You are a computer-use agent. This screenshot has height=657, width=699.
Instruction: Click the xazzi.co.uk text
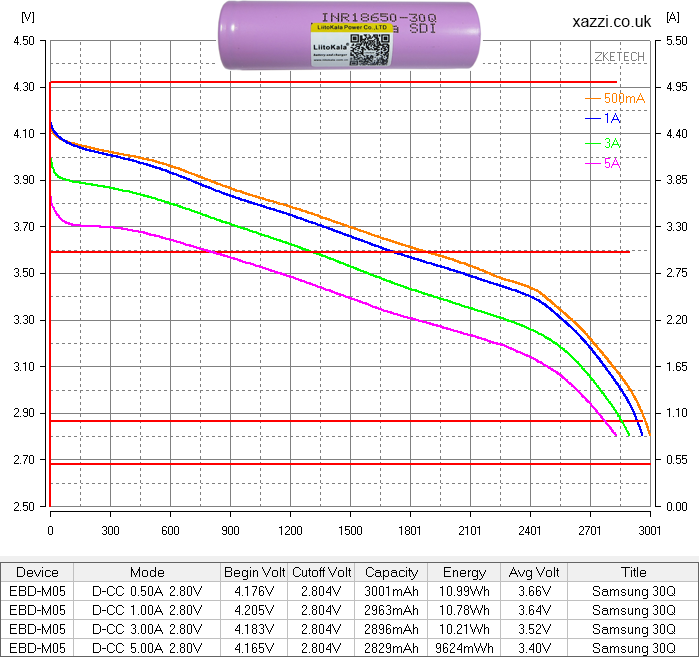[612, 21]
